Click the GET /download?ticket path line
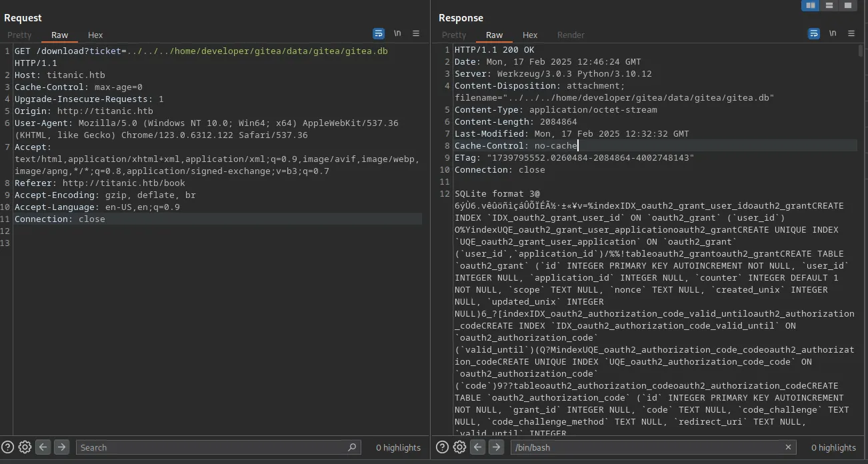Screen dimensions: 868x464 [x=201, y=51]
